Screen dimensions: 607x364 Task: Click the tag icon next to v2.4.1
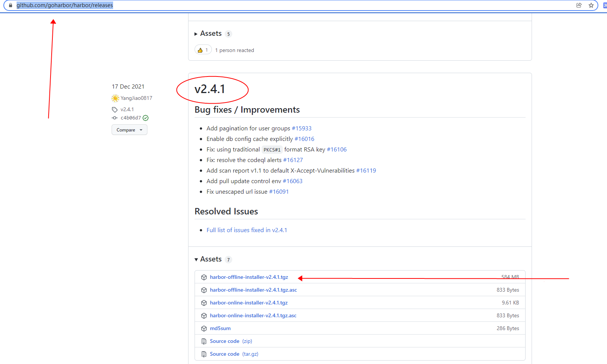point(115,110)
